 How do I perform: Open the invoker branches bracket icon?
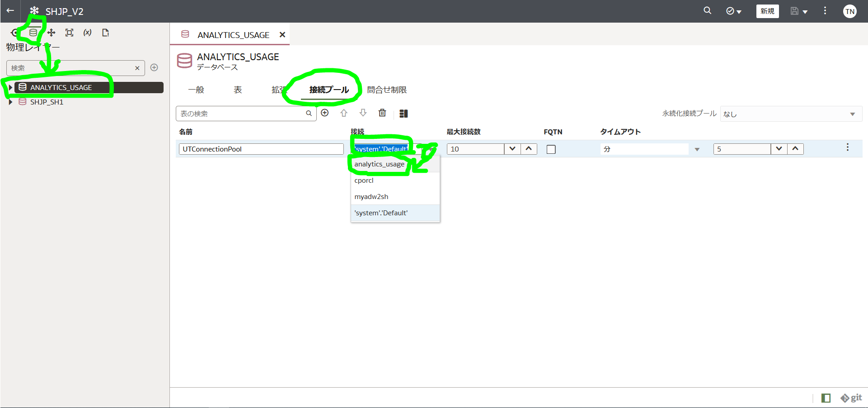coord(69,33)
